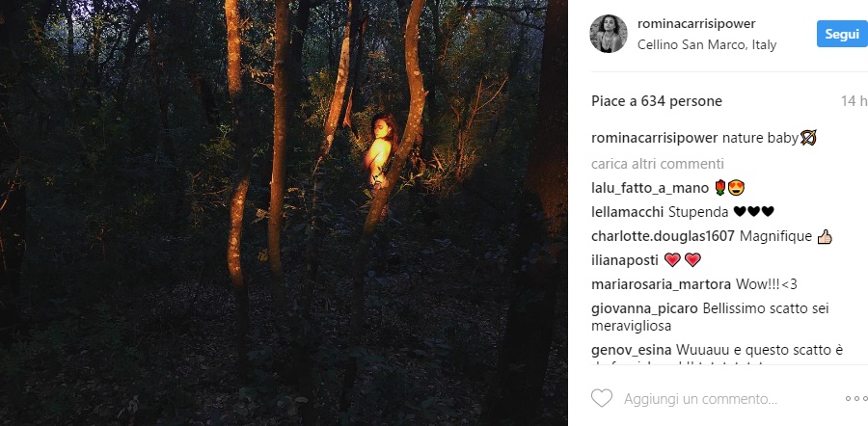Click the 14 h post timestamp
This screenshot has width=868, height=426.
[x=848, y=100]
